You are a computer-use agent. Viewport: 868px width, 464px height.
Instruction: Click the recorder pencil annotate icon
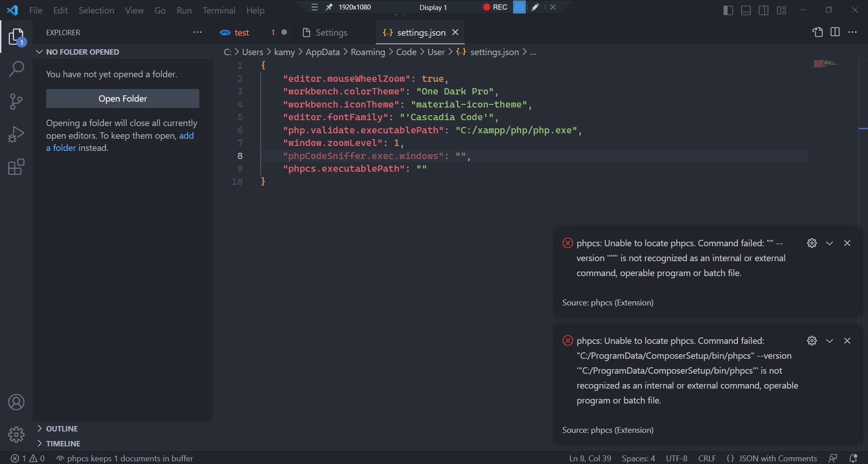click(x=535, y=7)
